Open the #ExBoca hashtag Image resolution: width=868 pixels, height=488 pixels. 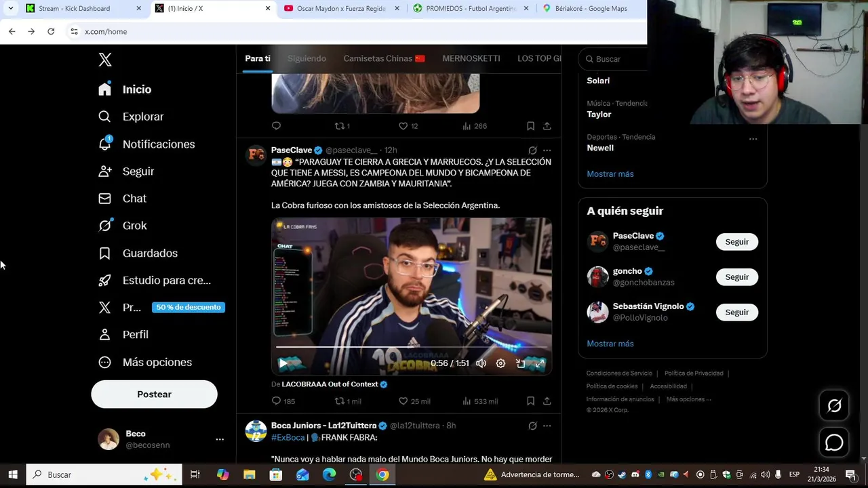pos(288,437)
